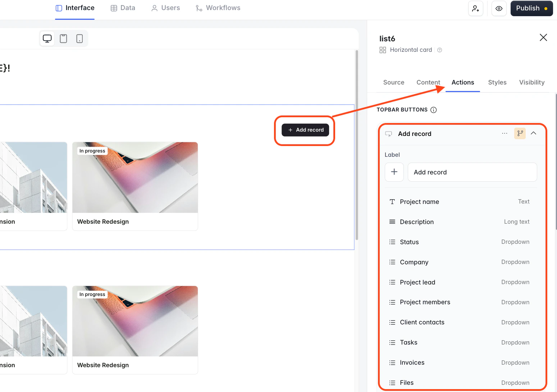Switch to the Visibility tab
The height and width of the screenshot is (392, 557).
[532, 82]
